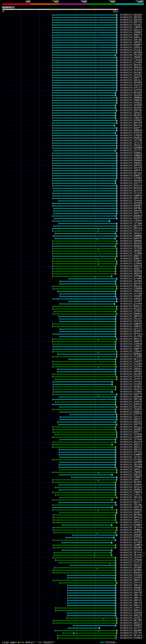This screenshot has height=644, width=146.
Task: Select the UniRef100_Q5DVT4 label
Action: click(x=131, y=35)
